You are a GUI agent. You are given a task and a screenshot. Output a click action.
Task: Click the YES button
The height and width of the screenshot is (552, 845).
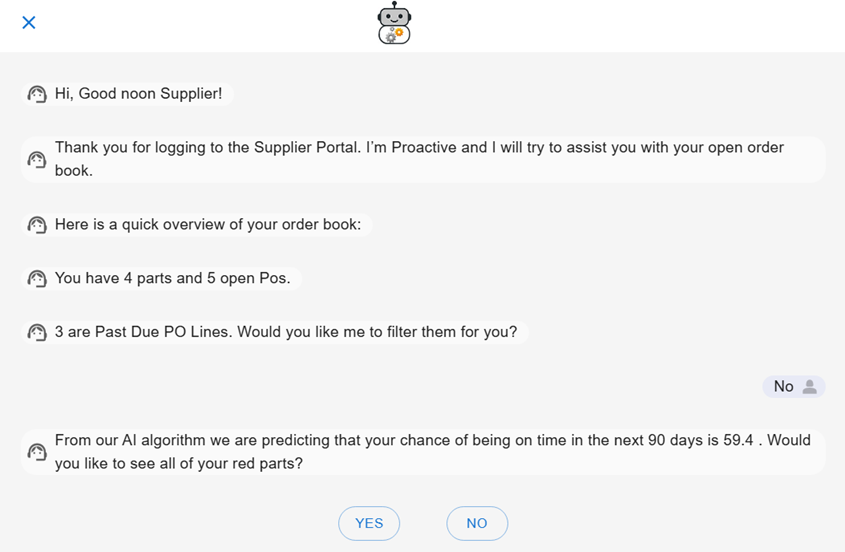point(369,523)
